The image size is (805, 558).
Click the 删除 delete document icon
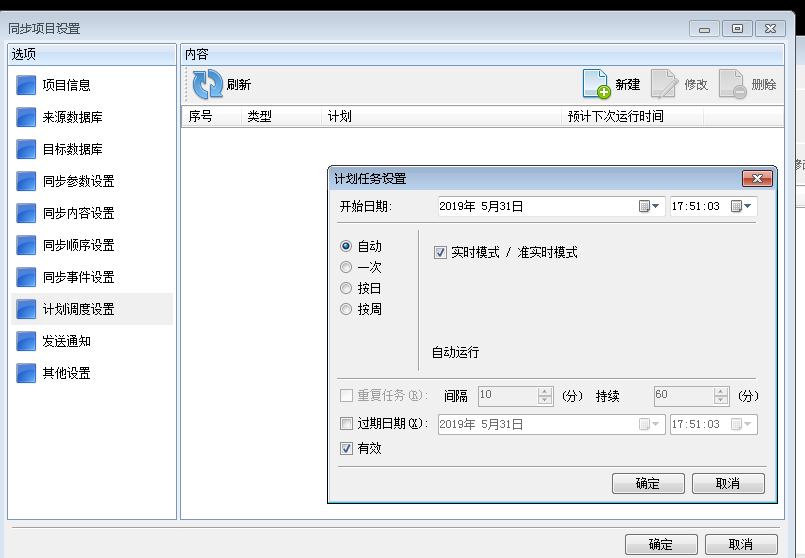pyautogui.click(x=732, y=84)
